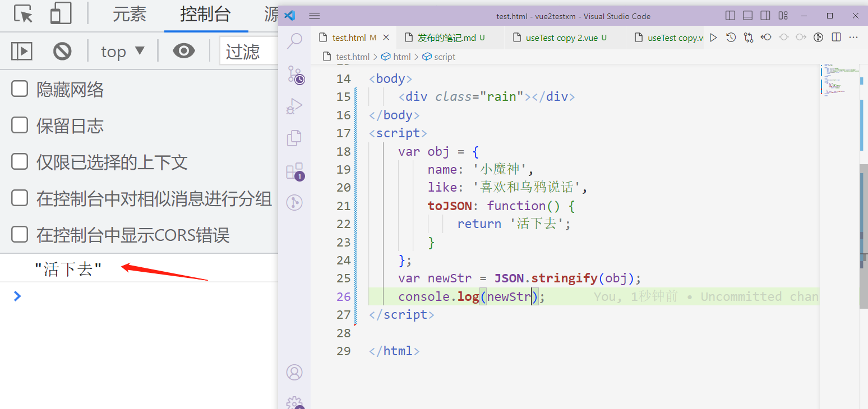The image size is (868, 409).
Task: Enable 在控制台中对相似消息进行分组 checkbox
Action: 20,198
